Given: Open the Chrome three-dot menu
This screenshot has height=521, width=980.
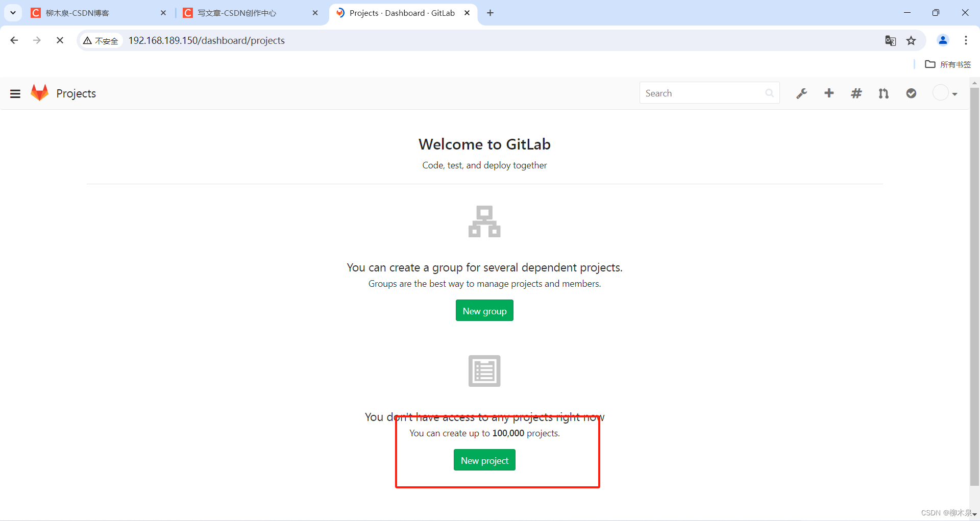Looking at the screenshot, I should pos(966,40).
